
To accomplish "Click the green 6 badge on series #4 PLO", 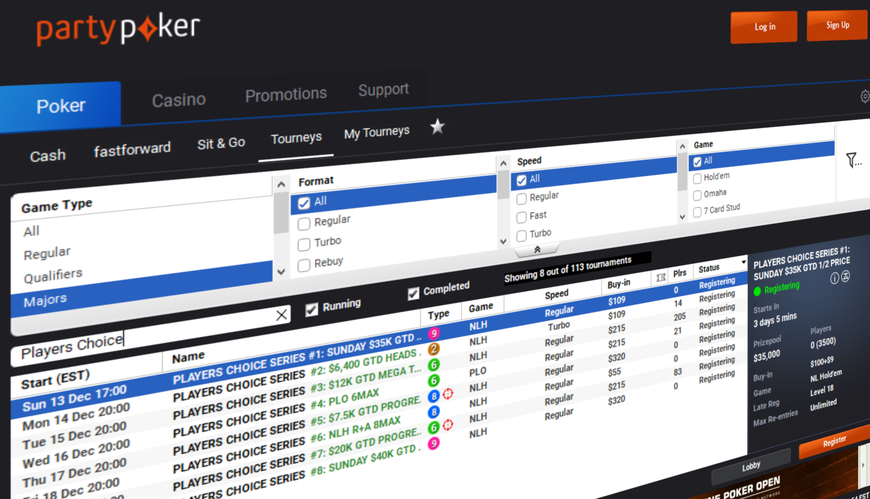I will [x=434, y=380].
